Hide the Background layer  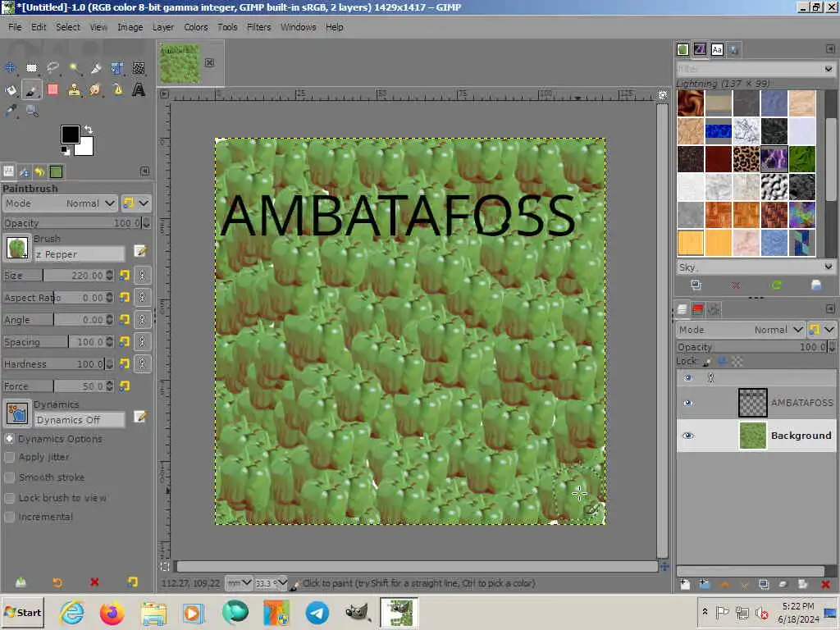688,436
